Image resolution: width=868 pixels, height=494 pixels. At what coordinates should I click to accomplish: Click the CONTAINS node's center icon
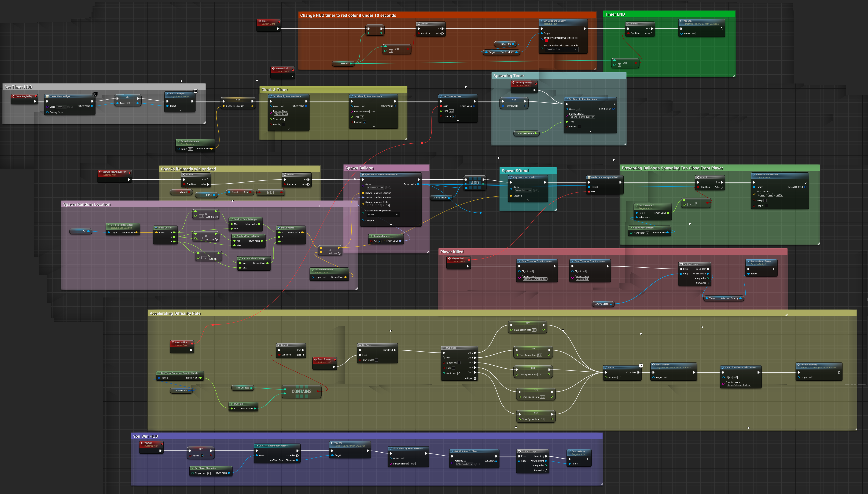pyautogui.click(x=301, y=391)
